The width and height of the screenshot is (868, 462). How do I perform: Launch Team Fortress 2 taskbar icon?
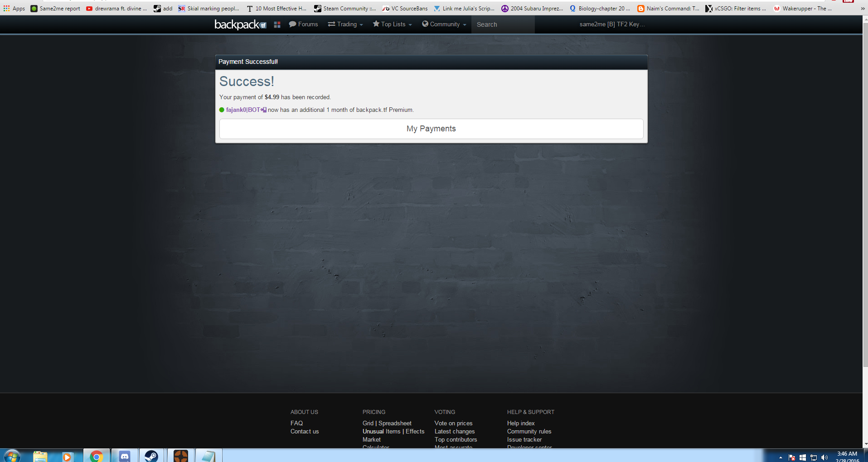pyautogui.click(x=180, y=456)
